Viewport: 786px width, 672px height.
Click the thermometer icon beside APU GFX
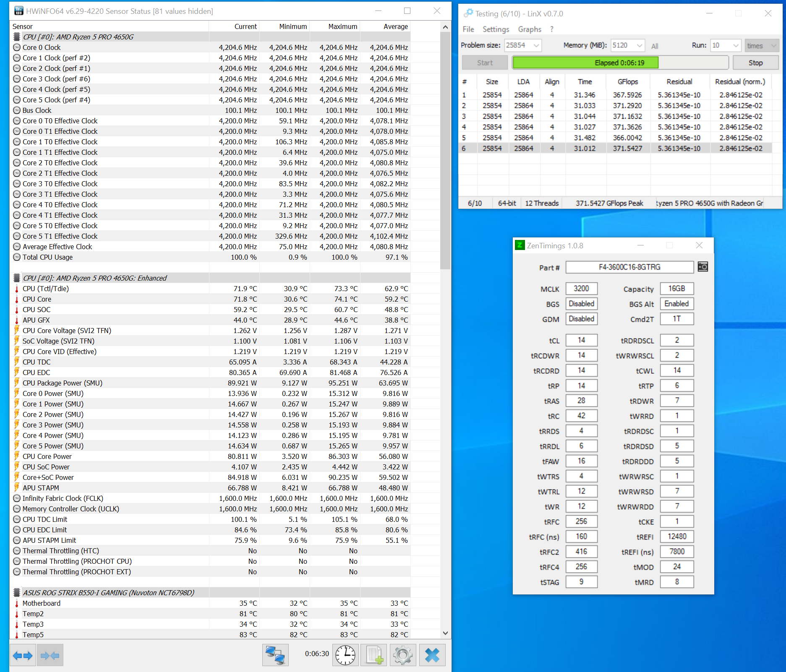17,320
